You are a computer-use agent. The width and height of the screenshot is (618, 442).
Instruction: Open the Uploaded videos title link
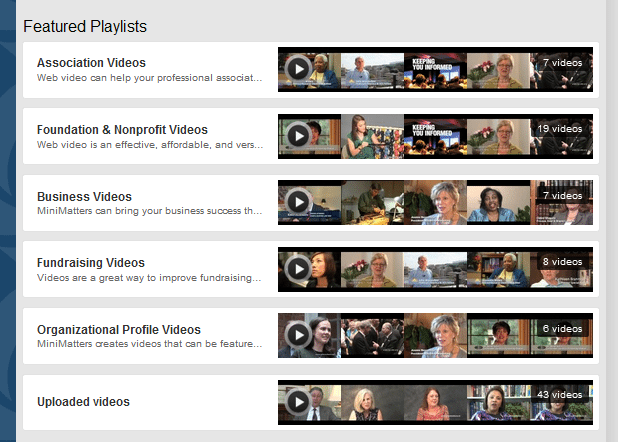[x=83, y=402]
